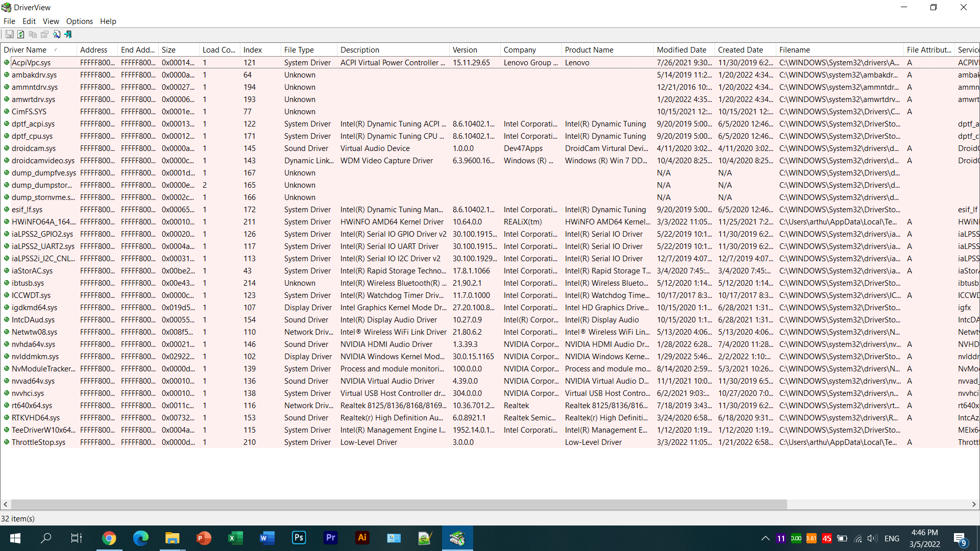The width and height of the screenshot is (980, 551).
Task: Open the File menu
Action: point(9,21)
